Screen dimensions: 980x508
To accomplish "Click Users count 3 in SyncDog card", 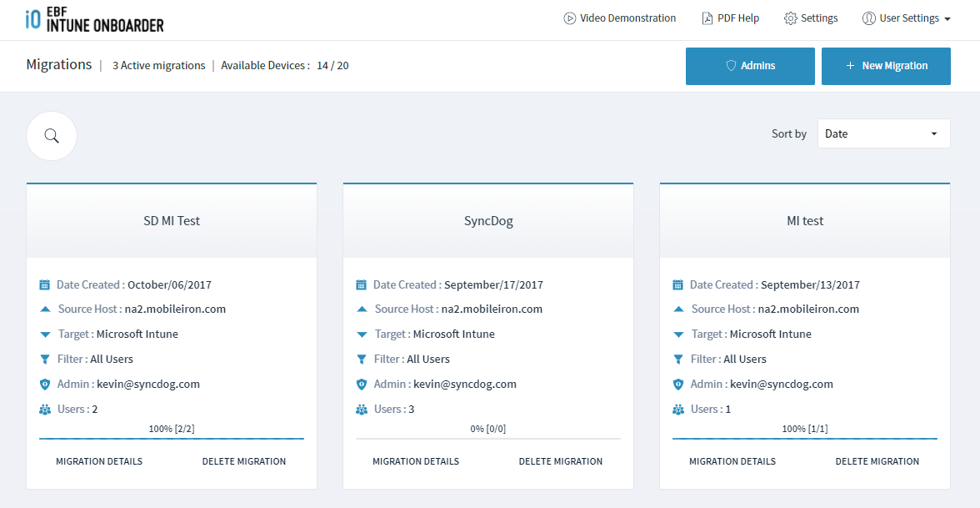I will pos(412,409).
